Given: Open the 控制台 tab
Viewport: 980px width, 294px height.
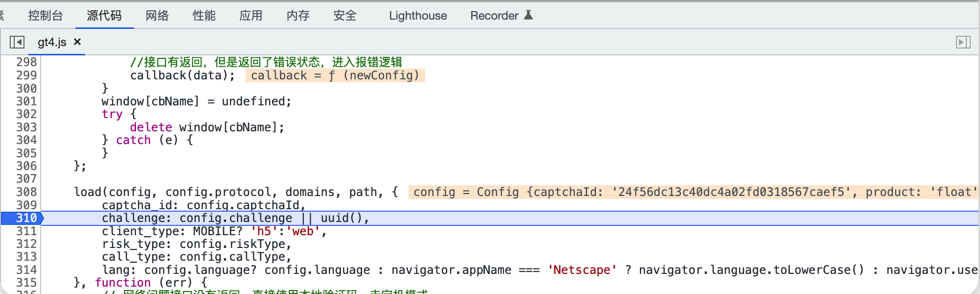Looking at the screenshot, I should 46,16.
